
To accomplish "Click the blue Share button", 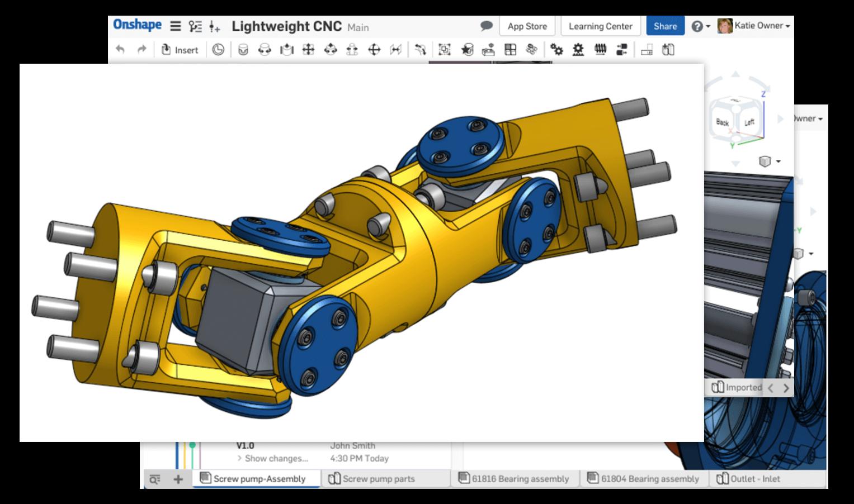I will coord(665,26).
